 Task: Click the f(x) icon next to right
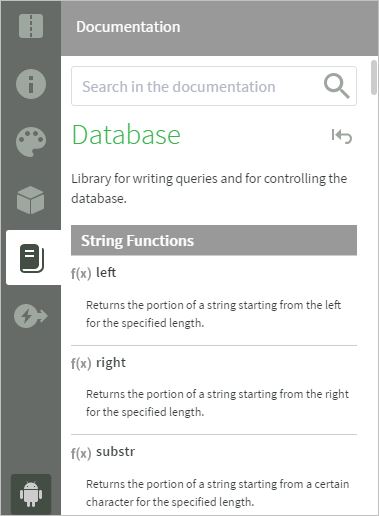(81, 363)
